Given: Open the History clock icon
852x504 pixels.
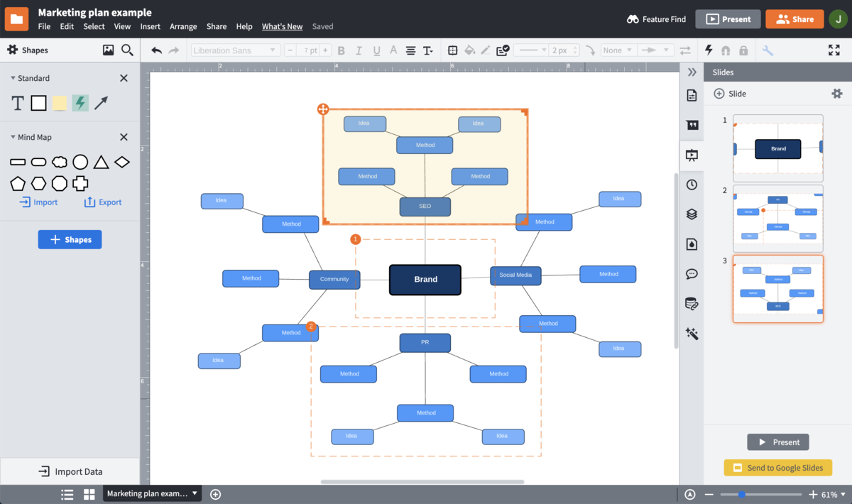Looking at the screenshot, I should [692, 185].
